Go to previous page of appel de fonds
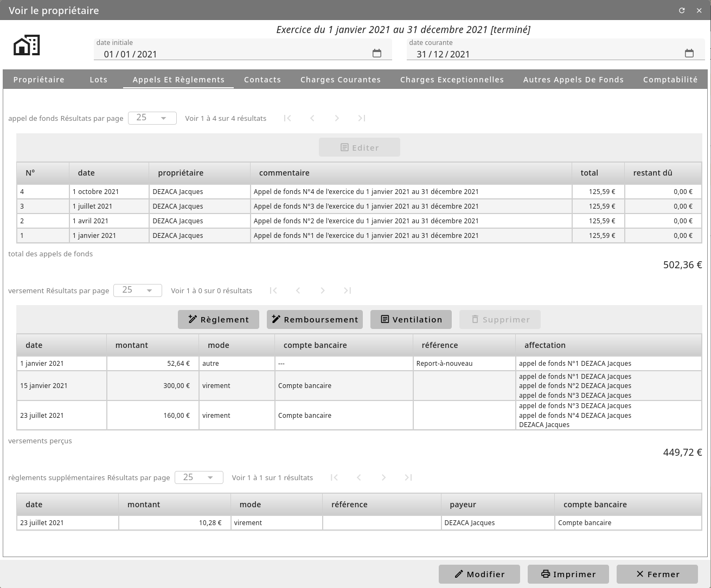The image size is (711, 588). [312, 118]
